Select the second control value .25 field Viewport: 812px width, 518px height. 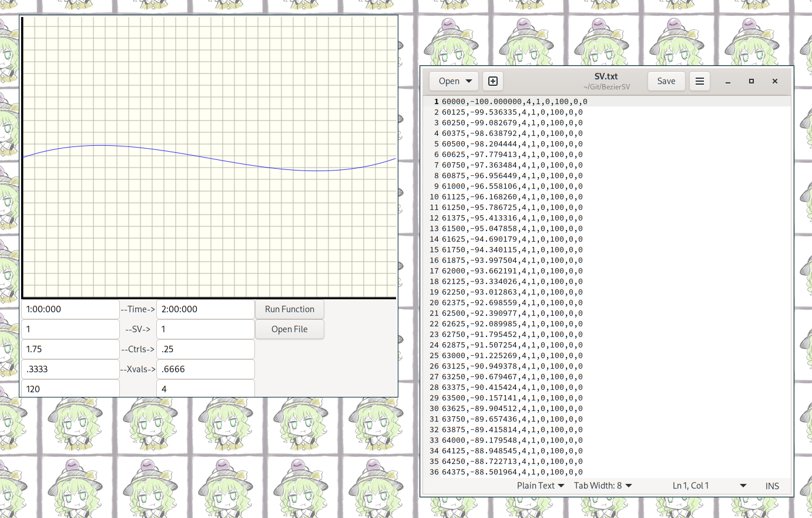(x=206, y=349)
